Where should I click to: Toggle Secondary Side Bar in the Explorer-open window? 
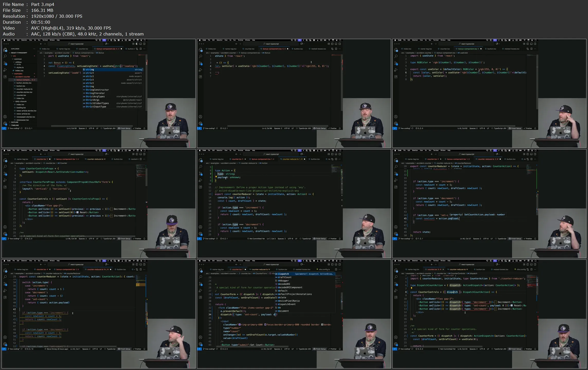coord(144,44)
